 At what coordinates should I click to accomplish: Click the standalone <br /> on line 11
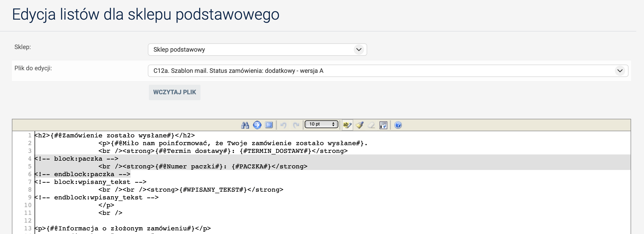pos(110,213)
